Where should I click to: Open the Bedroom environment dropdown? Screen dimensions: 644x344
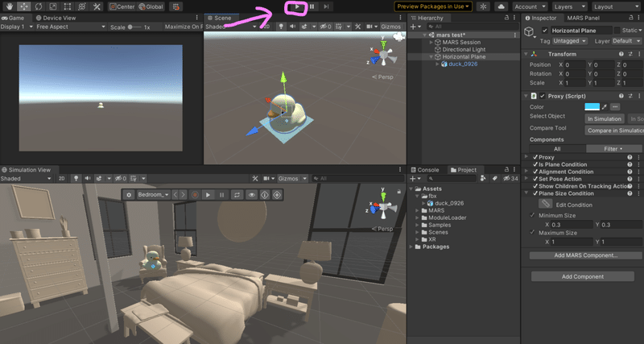coord(153,195)
